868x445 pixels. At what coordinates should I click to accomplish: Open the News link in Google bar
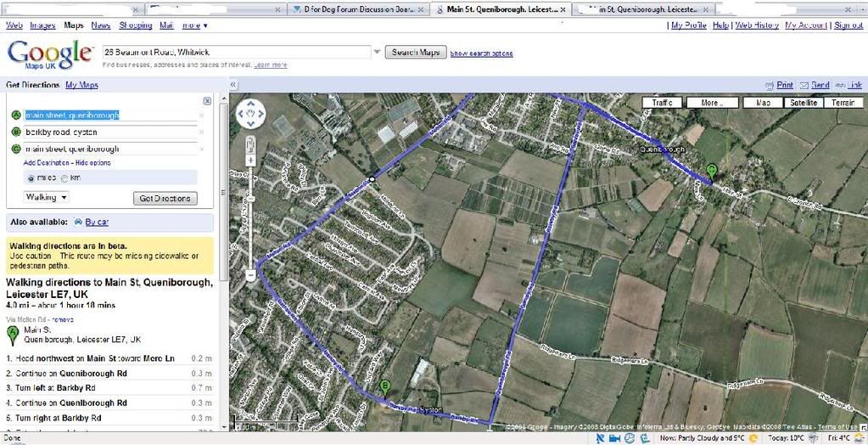click(x=101, y=25)
